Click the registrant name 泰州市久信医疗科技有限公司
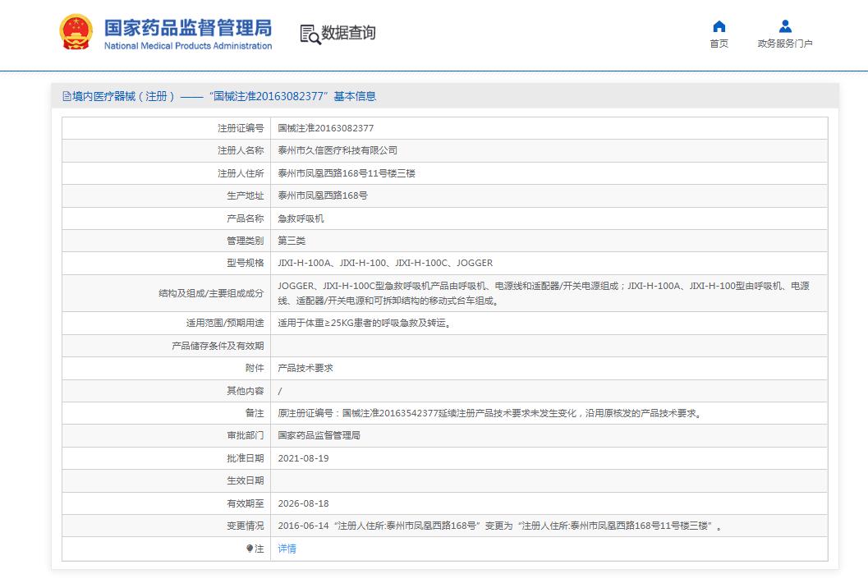Image resolution: width=868 pixels, height=588 pixels. [x=338, y=150]
